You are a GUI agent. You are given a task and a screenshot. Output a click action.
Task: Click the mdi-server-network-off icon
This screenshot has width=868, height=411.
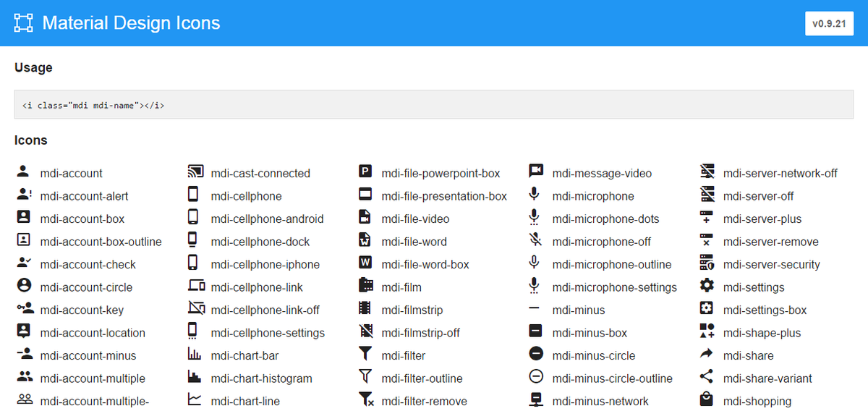click(x=707, y=171)
